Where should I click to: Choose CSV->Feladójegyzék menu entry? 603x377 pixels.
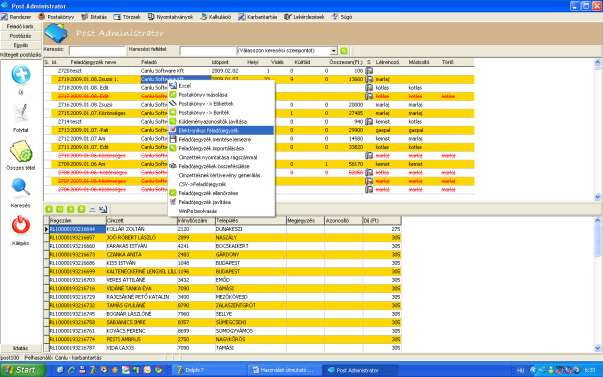[x=221, y=184]
